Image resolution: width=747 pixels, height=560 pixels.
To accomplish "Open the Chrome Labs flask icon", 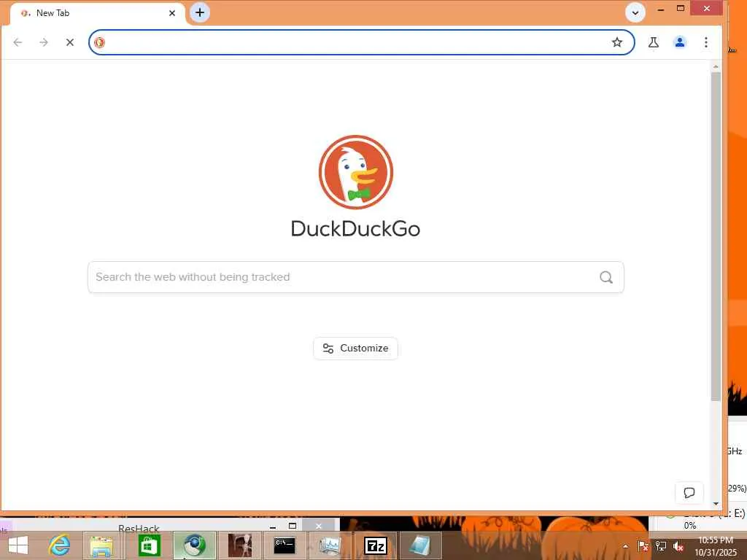I will [654, 42].
